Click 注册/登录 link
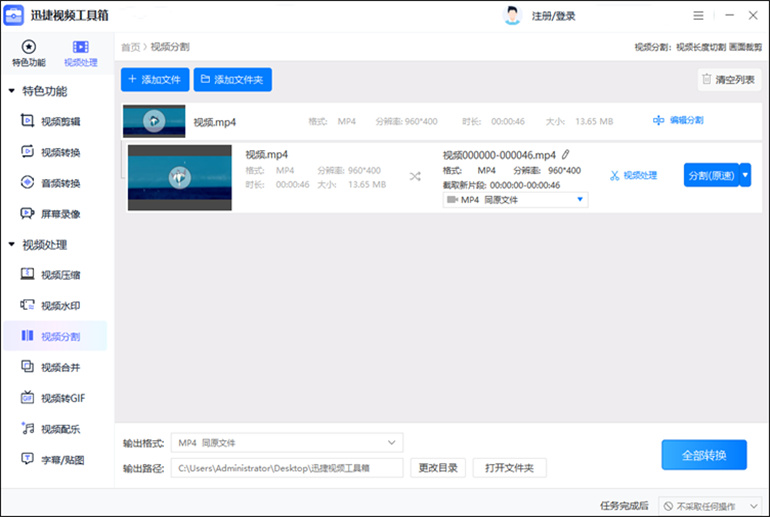The image size is (770, 517). [x=553, y=16]
